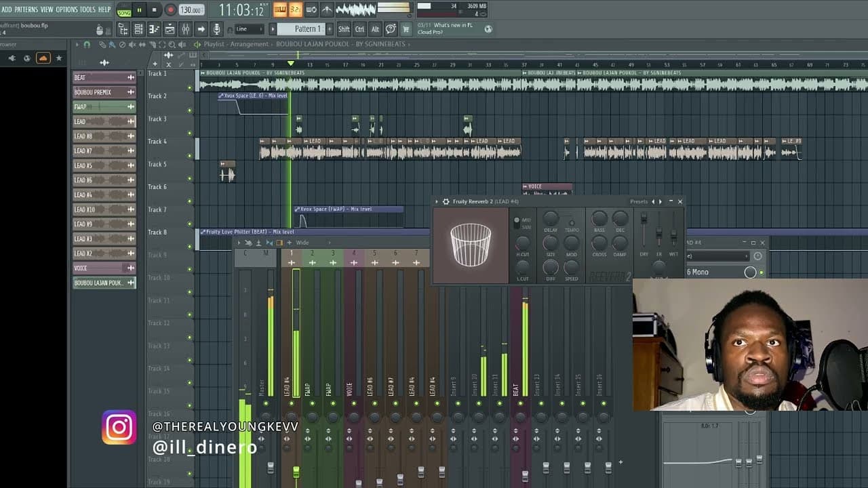This screenshot has width=868, height=488.
Task: Click the 130.000 tempo field
Action: click(191, 10)
